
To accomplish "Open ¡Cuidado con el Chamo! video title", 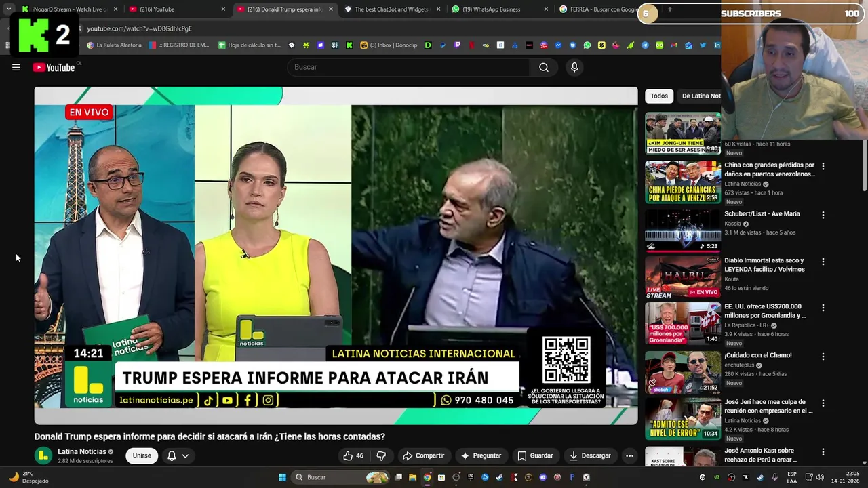I will tap(757, 355).
